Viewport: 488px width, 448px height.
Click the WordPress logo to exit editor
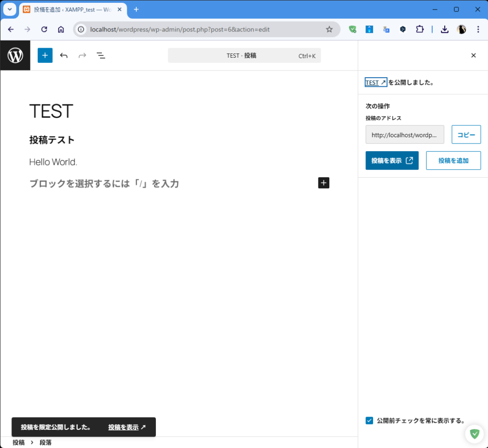point(15,55)
